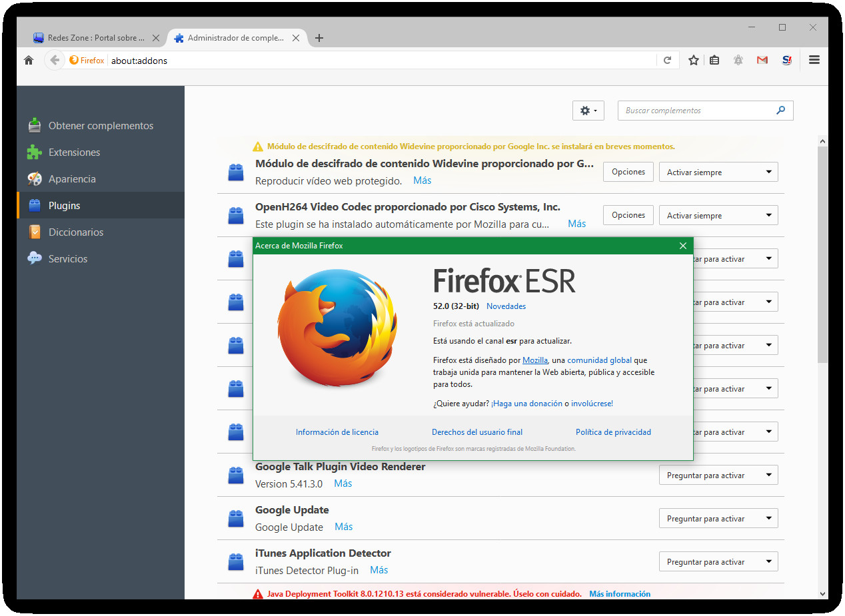Go back with the back arrow button
This screenshot has height=616, width=845.
55,60
